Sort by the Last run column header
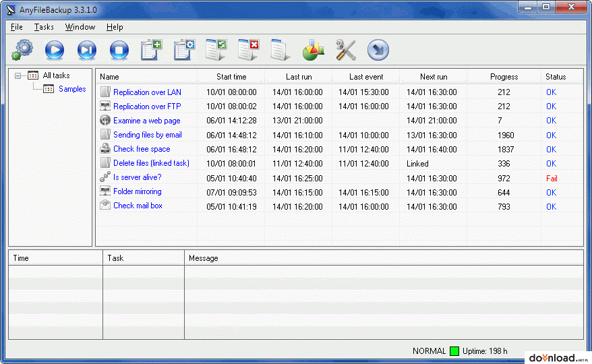This screenshot has width=592, height=364. click(299, 77)
